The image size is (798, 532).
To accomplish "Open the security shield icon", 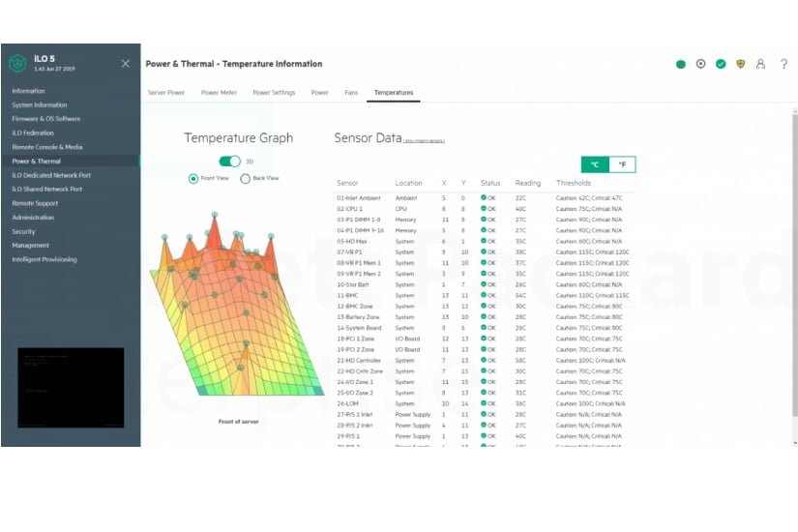I will coord(741,64).
